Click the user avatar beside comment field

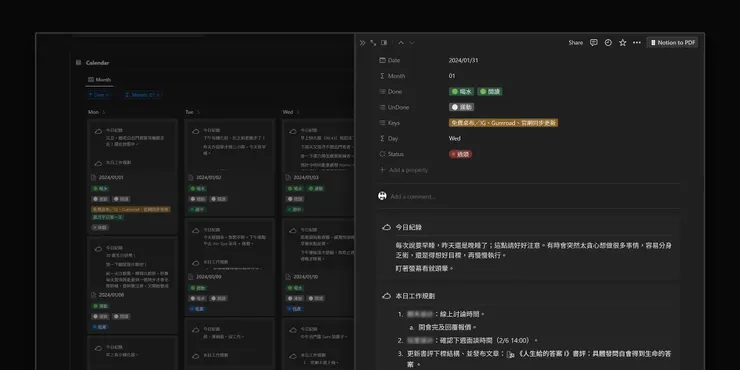point(382,196)
